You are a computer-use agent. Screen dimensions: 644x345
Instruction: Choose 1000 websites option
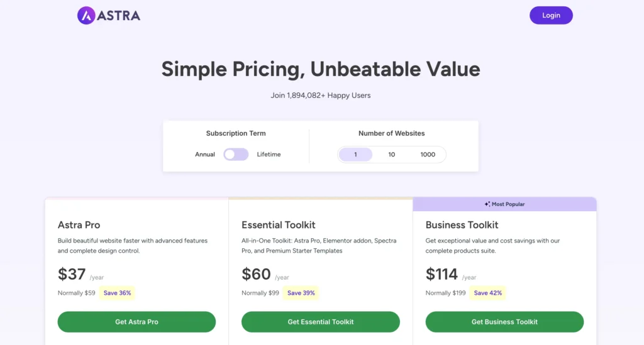(x=428, y=155)
